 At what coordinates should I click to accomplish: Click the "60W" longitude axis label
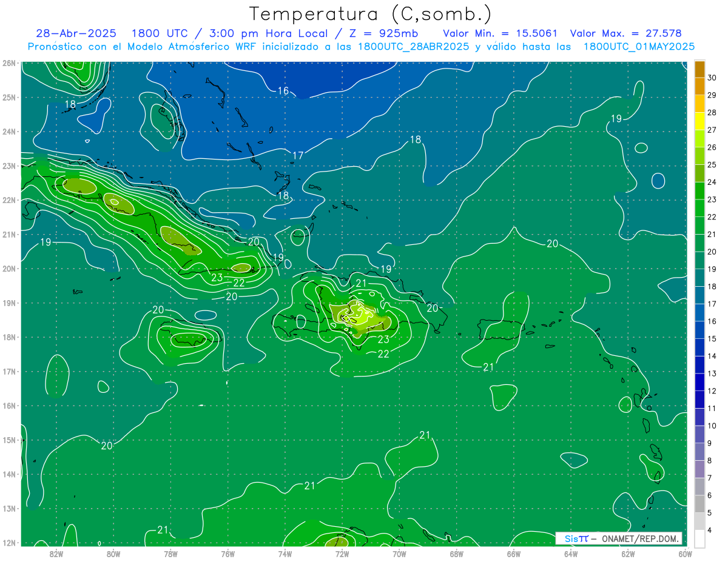685,554
